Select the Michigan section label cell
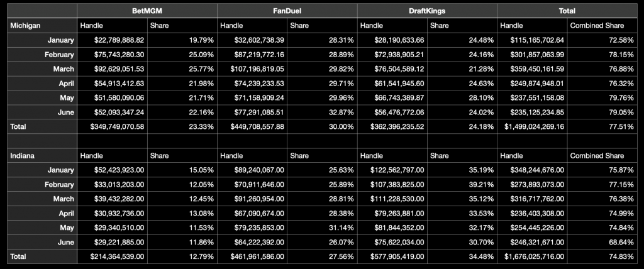This screenshot has width=644, height=269. (x=26, y=26)
